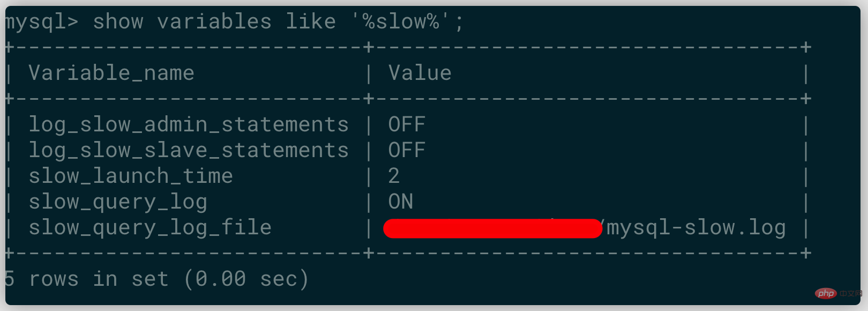Screen dimensions: 868x311
Task: Click the '%slow%' pattern string
Action: pos(401,22)
